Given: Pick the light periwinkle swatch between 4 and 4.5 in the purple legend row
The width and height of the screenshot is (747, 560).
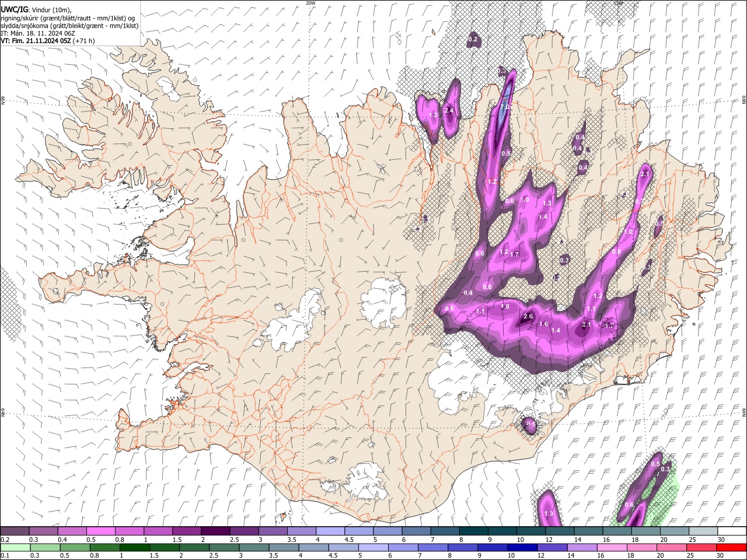Looking at the screenshot, I should [330, 531].
